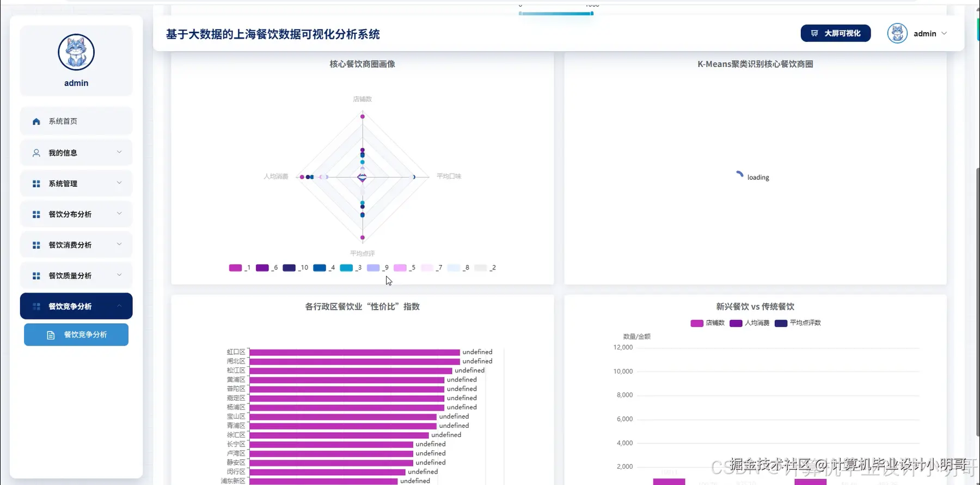Screen dimensions: 980x485
Task: Open the 系统首页 menu item
Action: coord(76,121)
